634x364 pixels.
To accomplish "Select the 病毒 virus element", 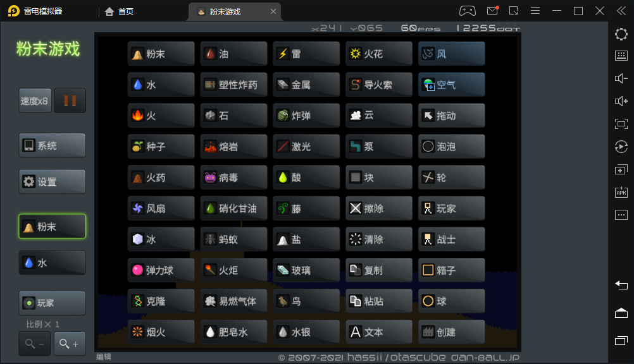I will click(233, 178).
